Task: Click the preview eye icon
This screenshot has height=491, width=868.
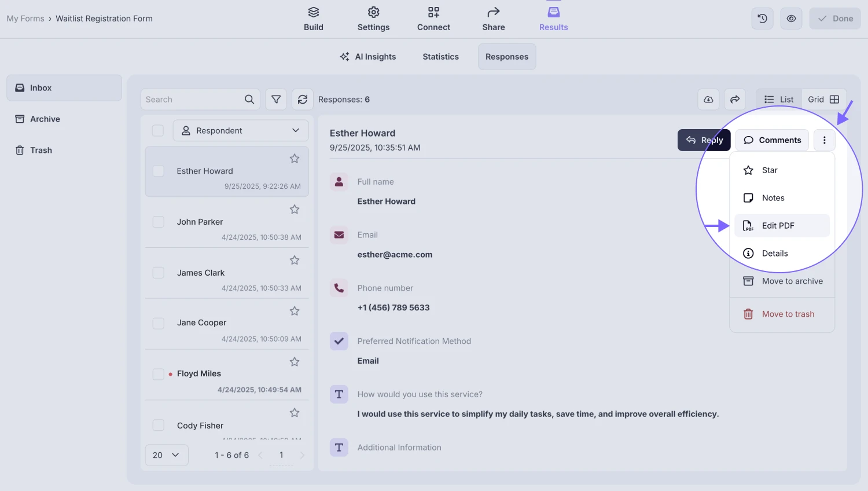Action: click(791, 19)
